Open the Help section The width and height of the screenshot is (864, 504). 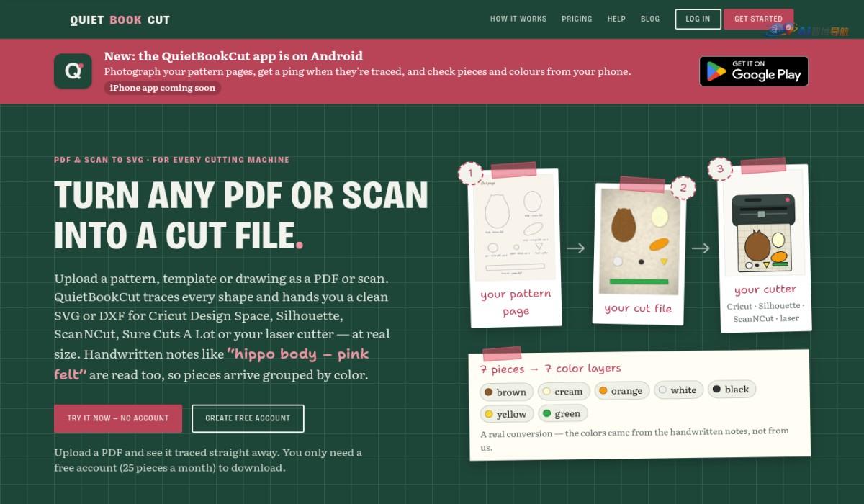pyautogui.click(x=616, y=19)
